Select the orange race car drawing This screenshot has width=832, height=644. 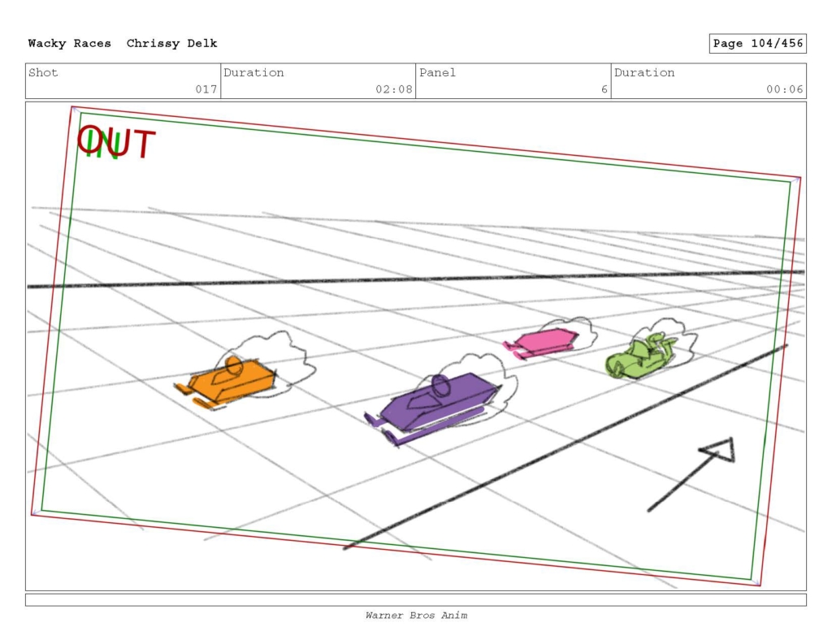click(226, 383)
